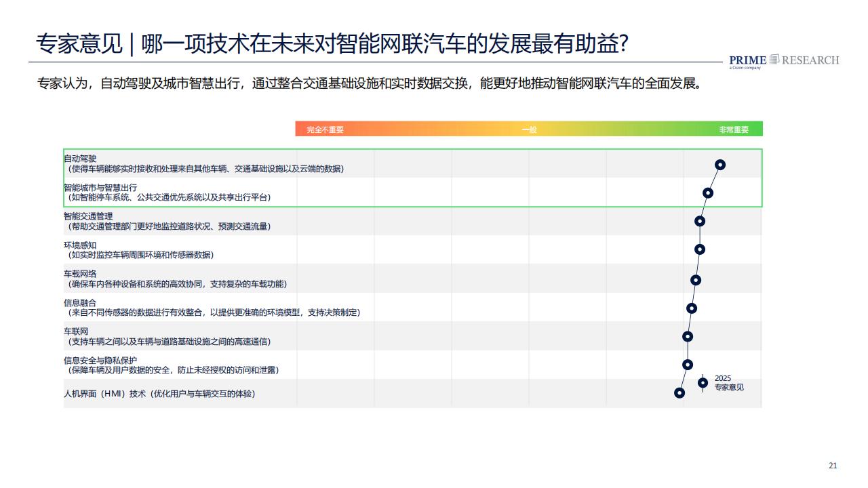Click the 车联网 row label
Image resolution: width=868 pixels, height=488 pixels.
point(76,331)
